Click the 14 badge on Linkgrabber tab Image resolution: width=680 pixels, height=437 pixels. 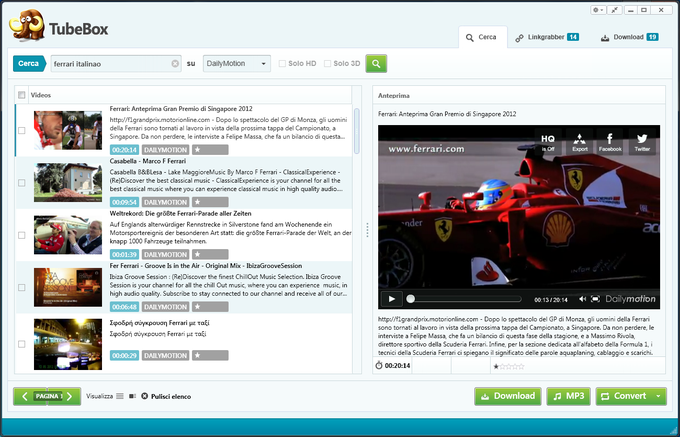573,37
